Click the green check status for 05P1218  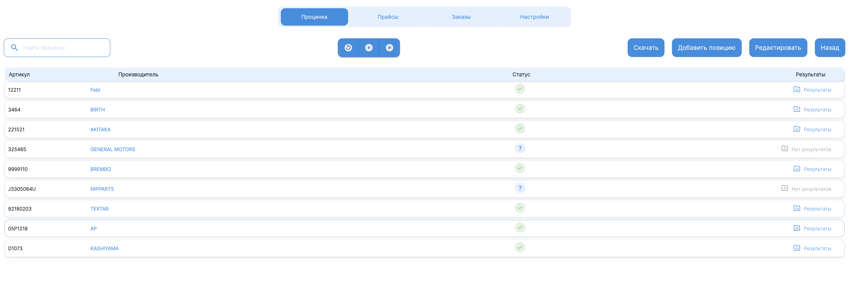(520, 228)
